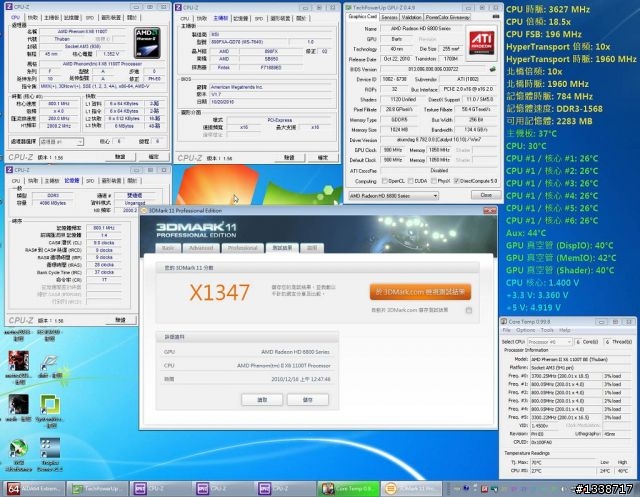
Task: Click the 3DMark 11 title bar icon
Action: click(x=144, y=211)
